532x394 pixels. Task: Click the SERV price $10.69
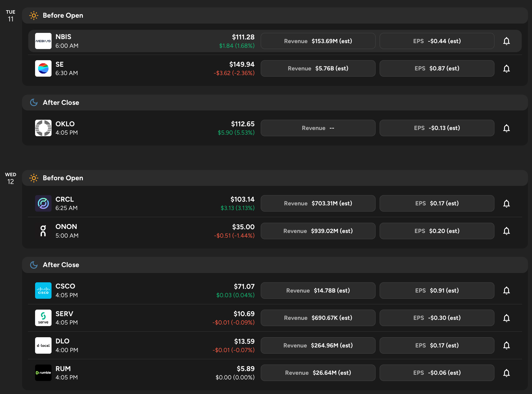coord(244,314)
